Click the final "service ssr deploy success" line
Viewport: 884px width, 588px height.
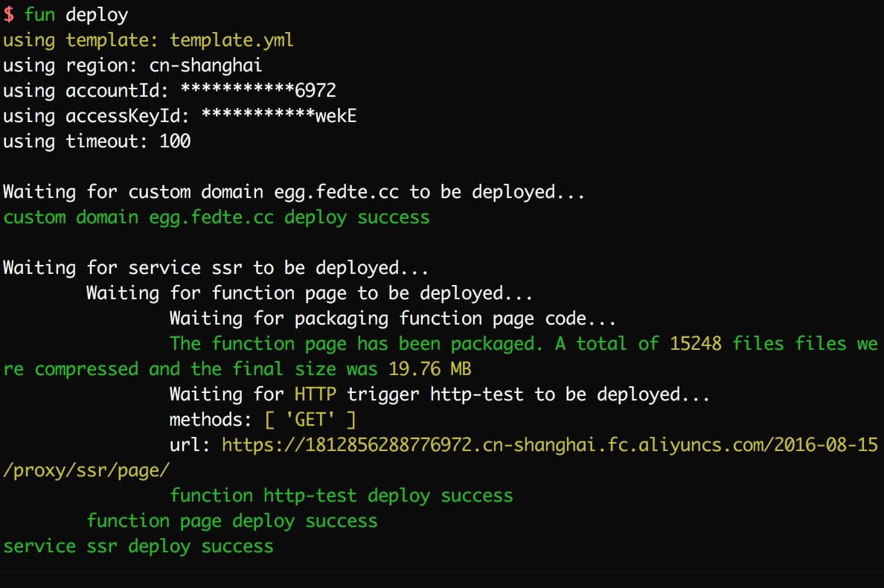(138, 546)
